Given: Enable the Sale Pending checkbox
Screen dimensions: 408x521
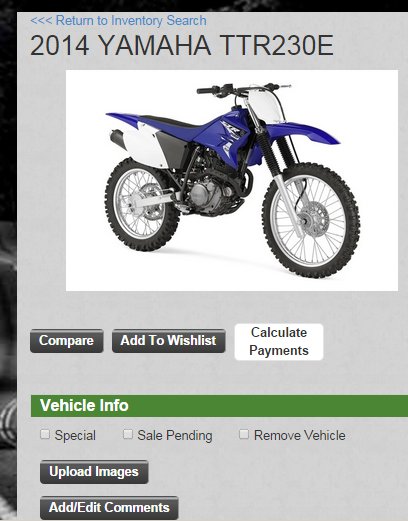Looking at the screenshot, I should pyautogui.click(x=128, y=434).
